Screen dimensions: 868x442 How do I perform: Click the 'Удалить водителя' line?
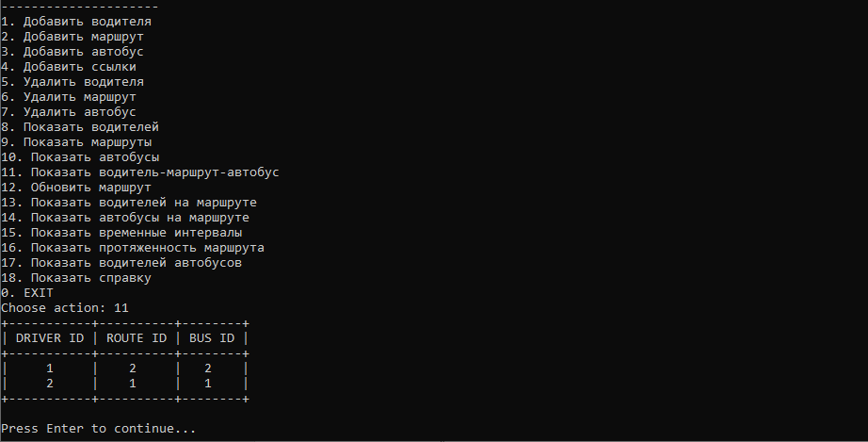pos(72,82)
